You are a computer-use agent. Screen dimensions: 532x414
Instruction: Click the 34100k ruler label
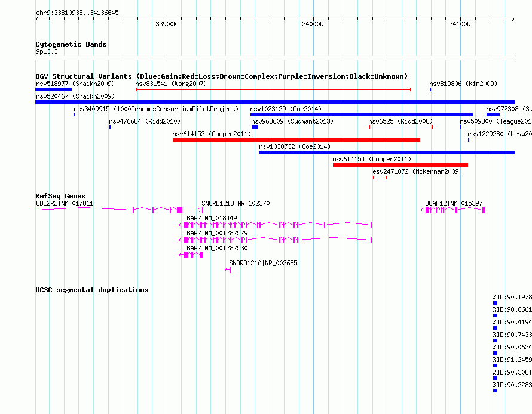coord(460,24)
